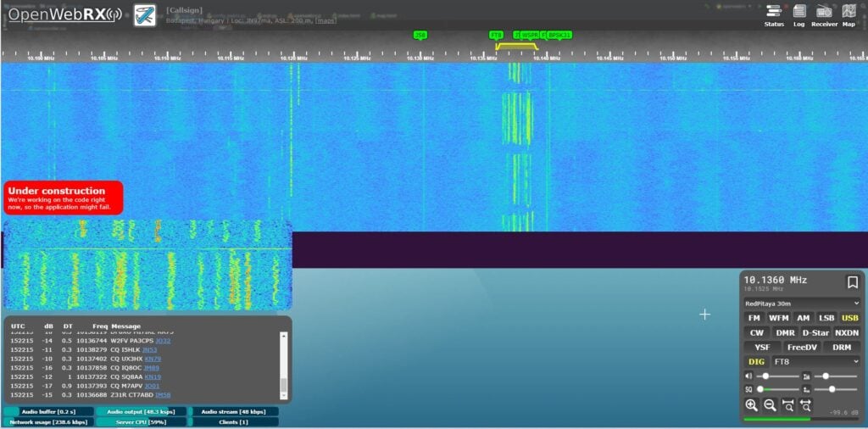Click frequency 10137402 in message list
Viewport: 868px width, 429px height.
click(92, 359)
